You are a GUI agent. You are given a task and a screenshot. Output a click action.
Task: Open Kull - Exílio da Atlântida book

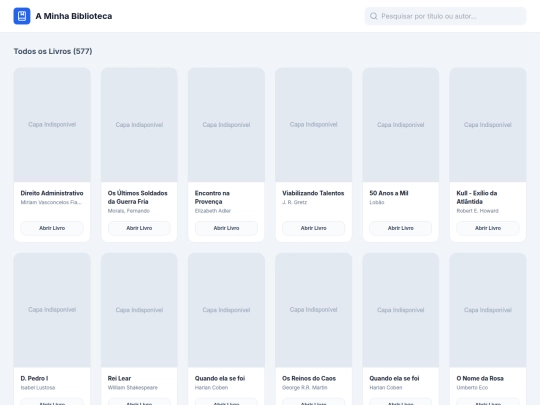488,228
